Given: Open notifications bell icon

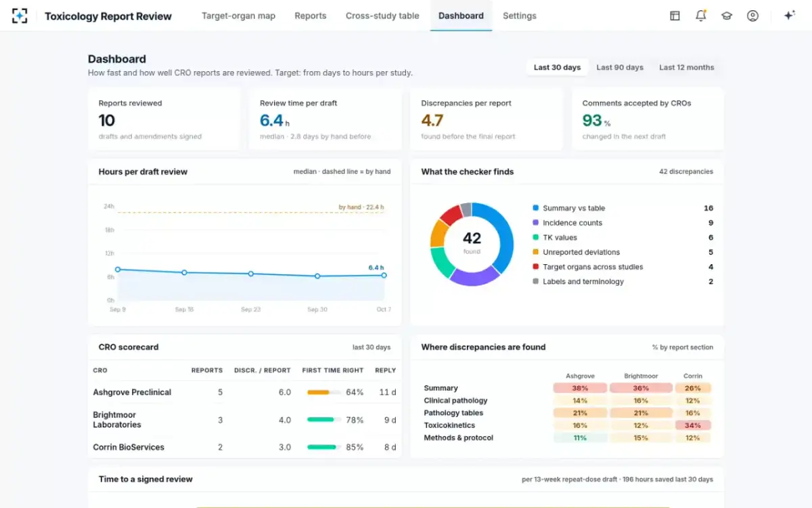Looking at the screenshot, I should [x=701, y=16].
